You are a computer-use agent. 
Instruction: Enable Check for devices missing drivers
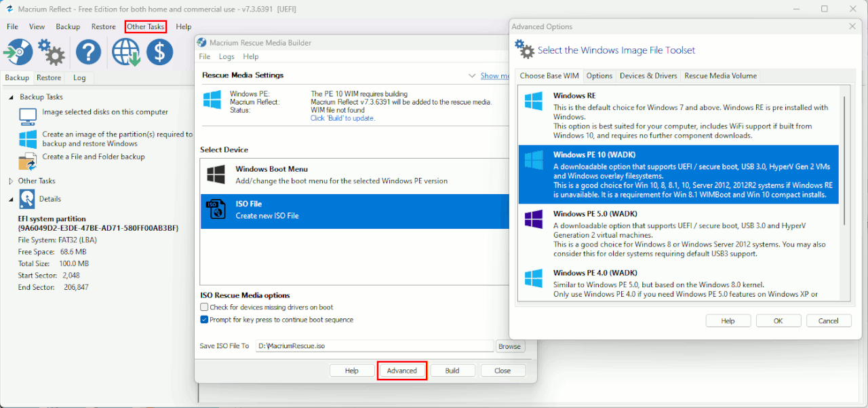(204, 308)
